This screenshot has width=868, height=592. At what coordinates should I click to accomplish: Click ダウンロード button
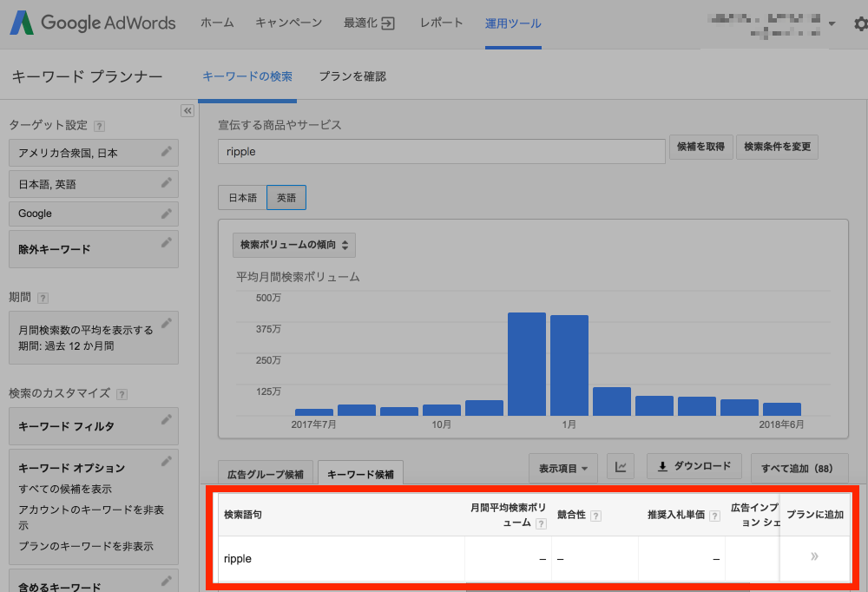click(694, 466)
